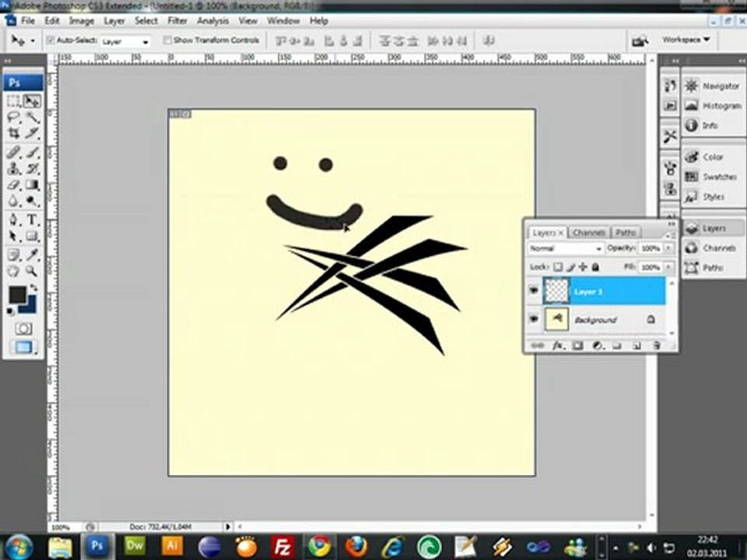Select the History Brush tool

(32, 168)
